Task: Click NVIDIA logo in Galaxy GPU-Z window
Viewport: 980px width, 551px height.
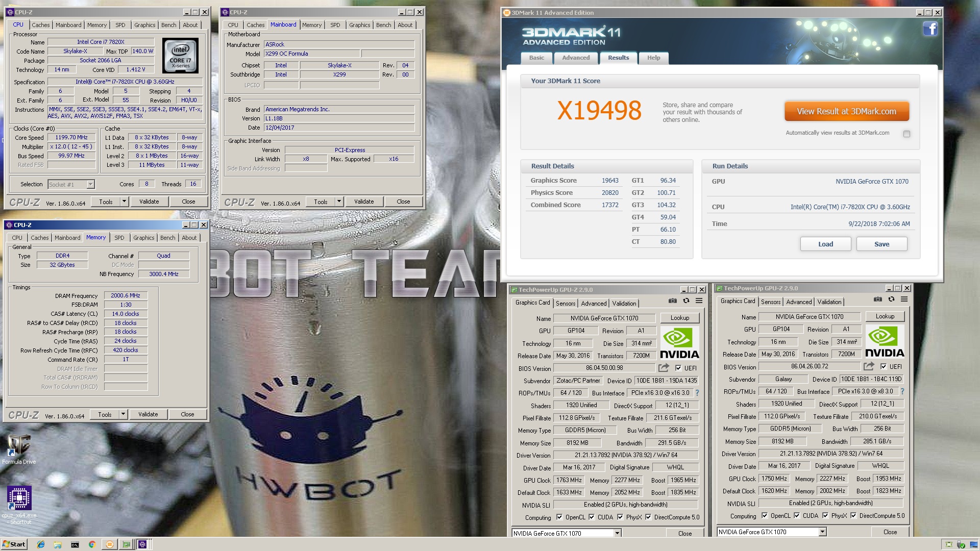Action: [x=885, y=342]
